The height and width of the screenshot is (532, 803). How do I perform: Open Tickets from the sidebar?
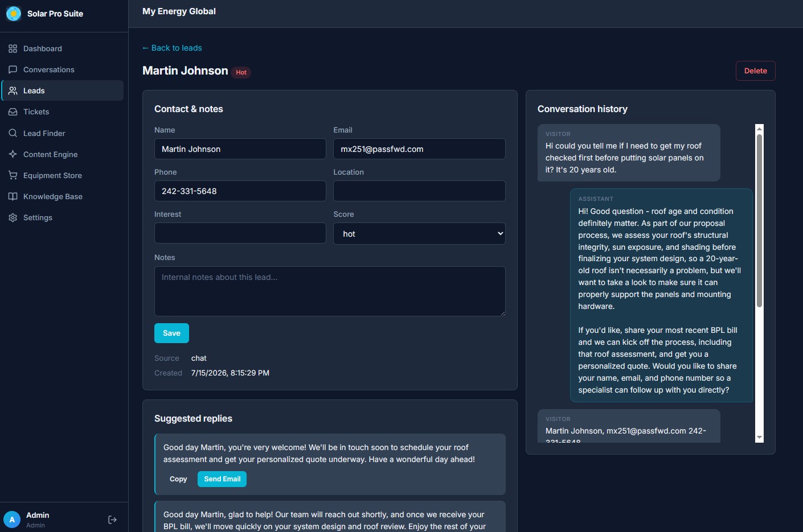[x=63, y=112]
